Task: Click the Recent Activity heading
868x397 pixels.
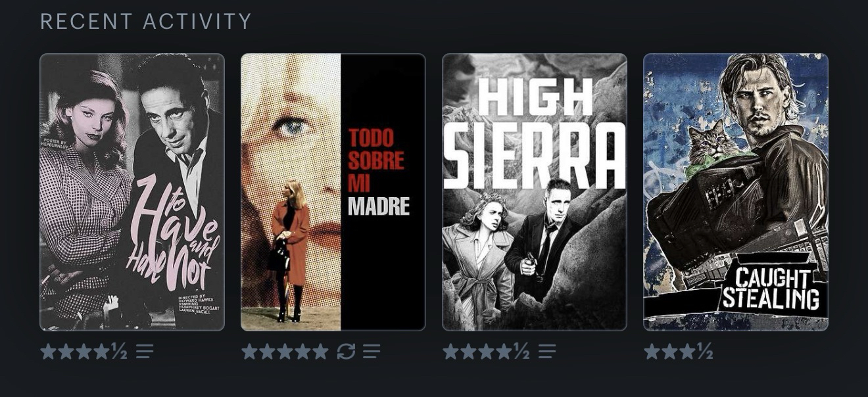Action: 146,22
